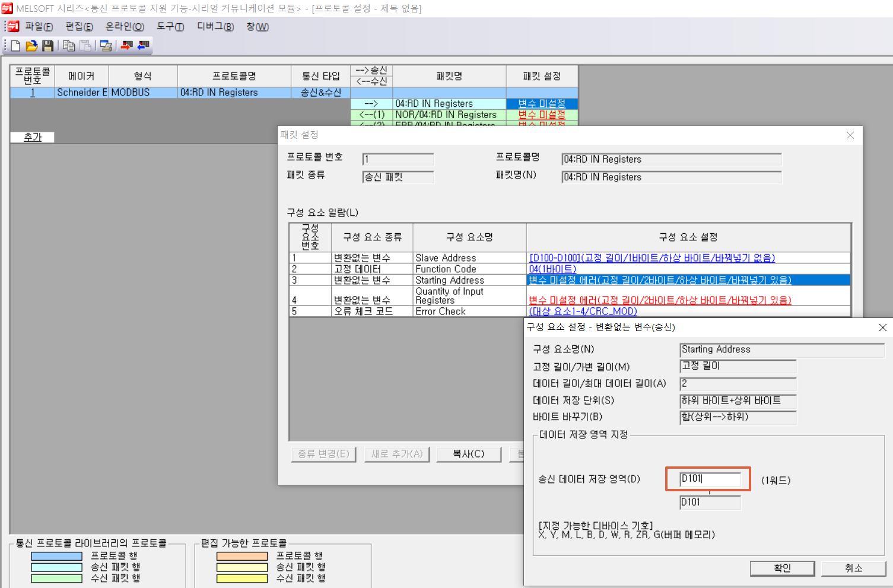Select protocol number 1 cell
Viewport: 893px width, 588px height.
pyautogui.click(x=32, y=93)
